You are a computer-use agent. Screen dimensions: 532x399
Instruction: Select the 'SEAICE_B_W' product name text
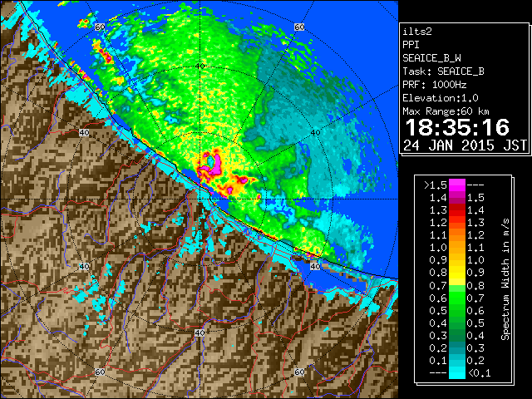coord(431,58)
